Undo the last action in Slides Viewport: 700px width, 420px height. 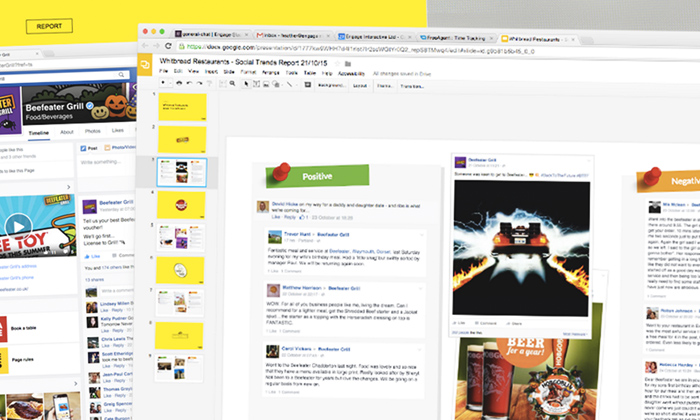(189, 83)
